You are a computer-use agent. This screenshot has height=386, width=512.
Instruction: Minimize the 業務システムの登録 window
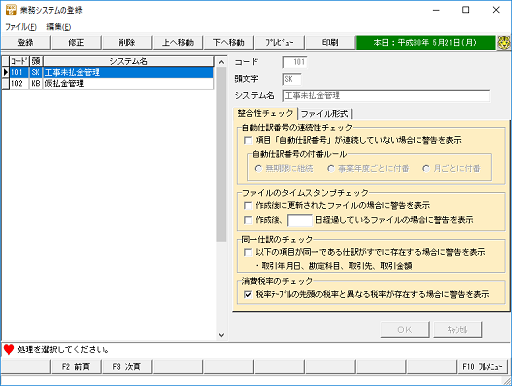click(436, 10)
